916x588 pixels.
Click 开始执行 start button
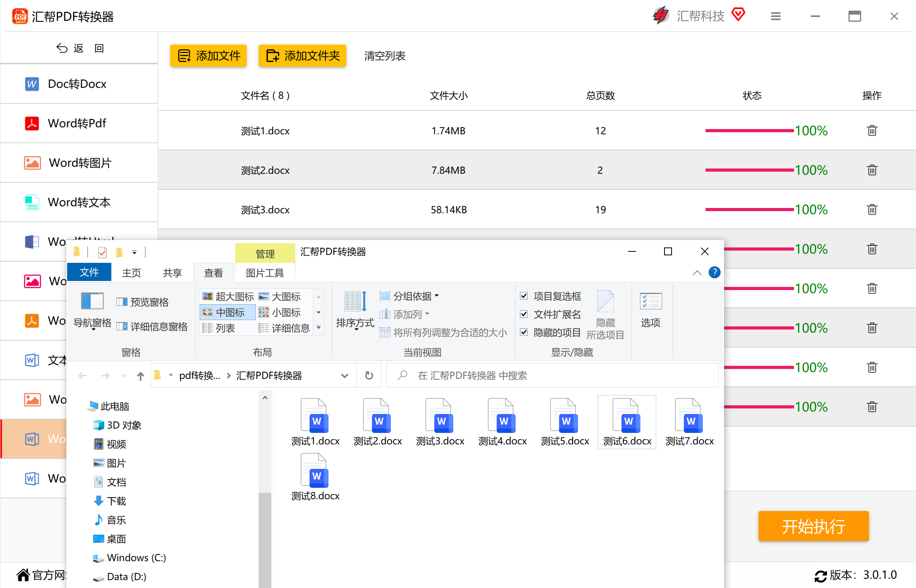pyautogui.click(x=813, y=526)
